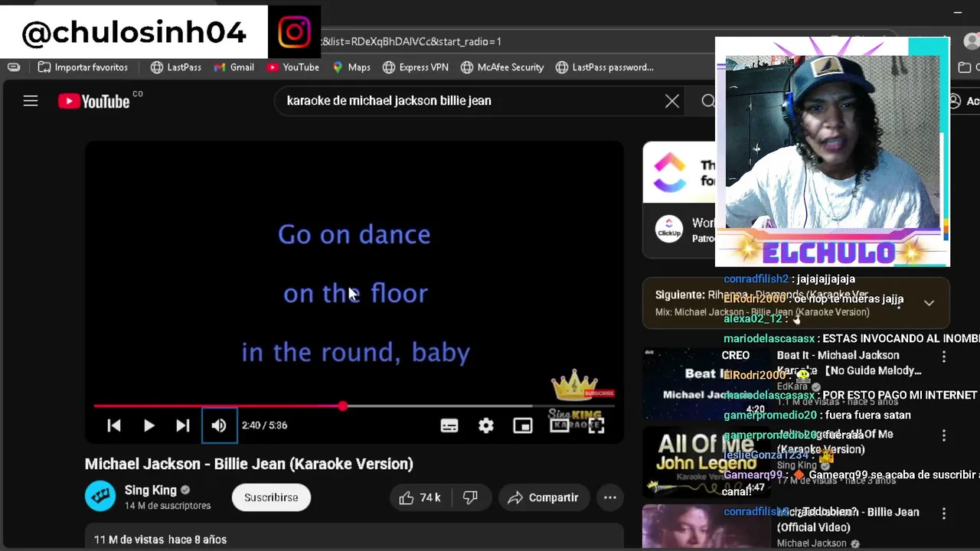Dislike the video

470,497
